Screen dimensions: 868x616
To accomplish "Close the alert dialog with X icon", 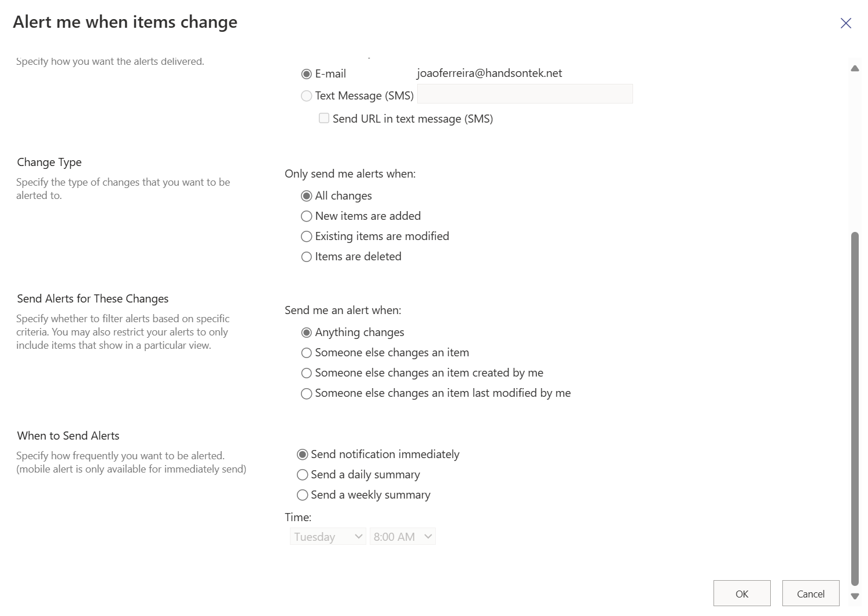I will [x=845, y=23].
